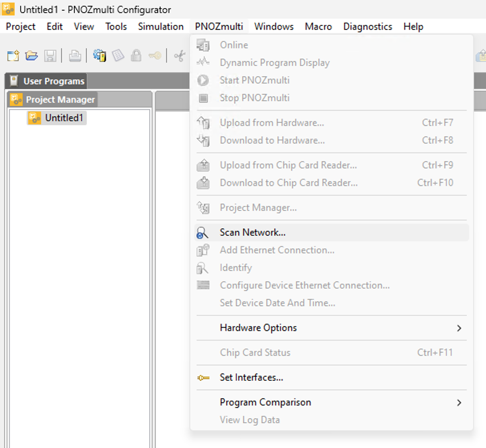Click the icon beside Project Manager menu entry
This screenshot has width=486, height=448.
pyautogui.click(x=203, y=208)
